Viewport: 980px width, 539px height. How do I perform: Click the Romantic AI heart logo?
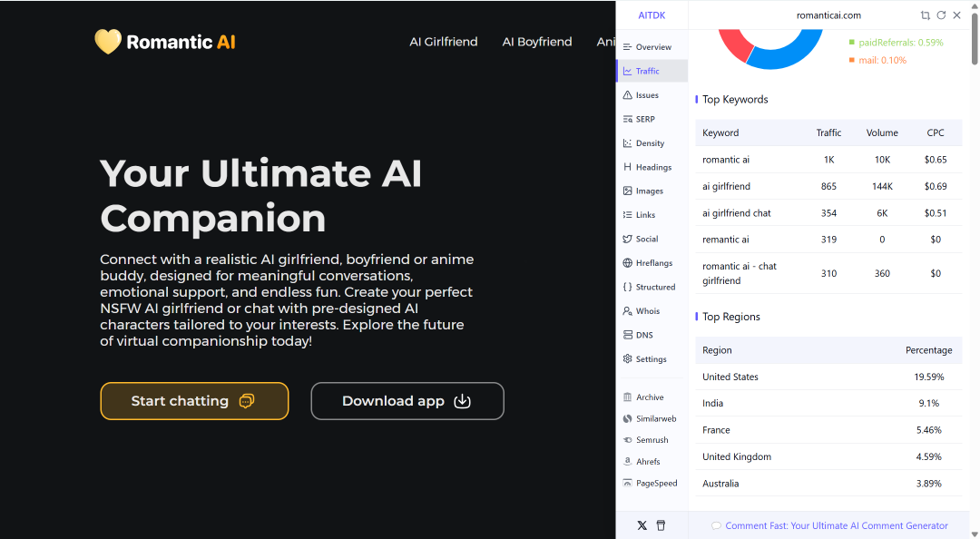pyautogui.click(x=107, y=42)
